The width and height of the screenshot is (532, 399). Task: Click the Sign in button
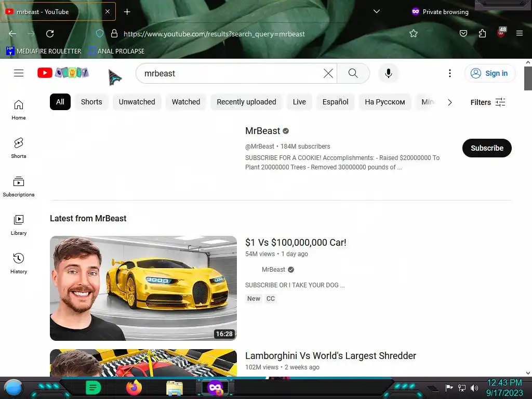(490, 73)
